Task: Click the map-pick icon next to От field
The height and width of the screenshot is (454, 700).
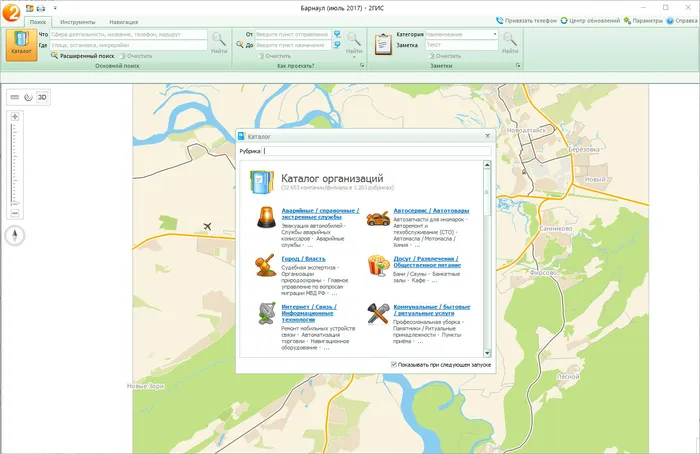Action: (338, 34)
